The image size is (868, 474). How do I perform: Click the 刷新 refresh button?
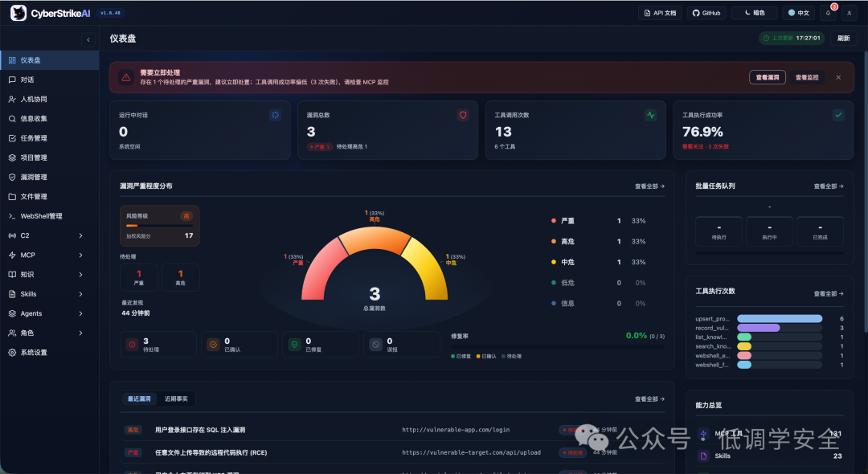coord(844,39)
